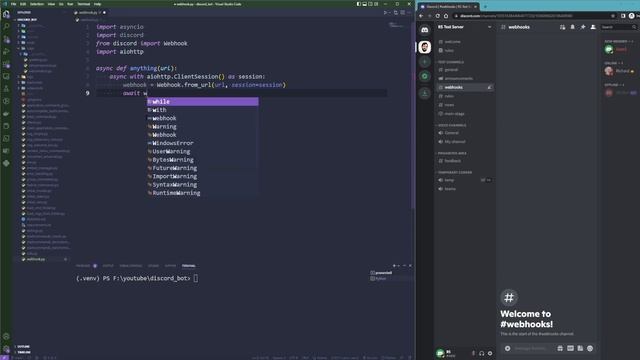Choose 'RuntimeWarning' in the autocomplete list

(202, 193)
